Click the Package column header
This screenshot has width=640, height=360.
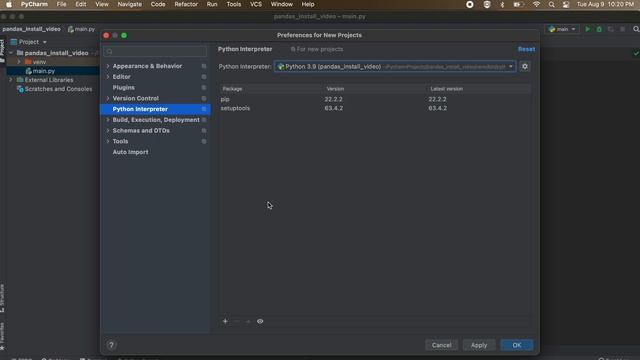tap(271, 89)
